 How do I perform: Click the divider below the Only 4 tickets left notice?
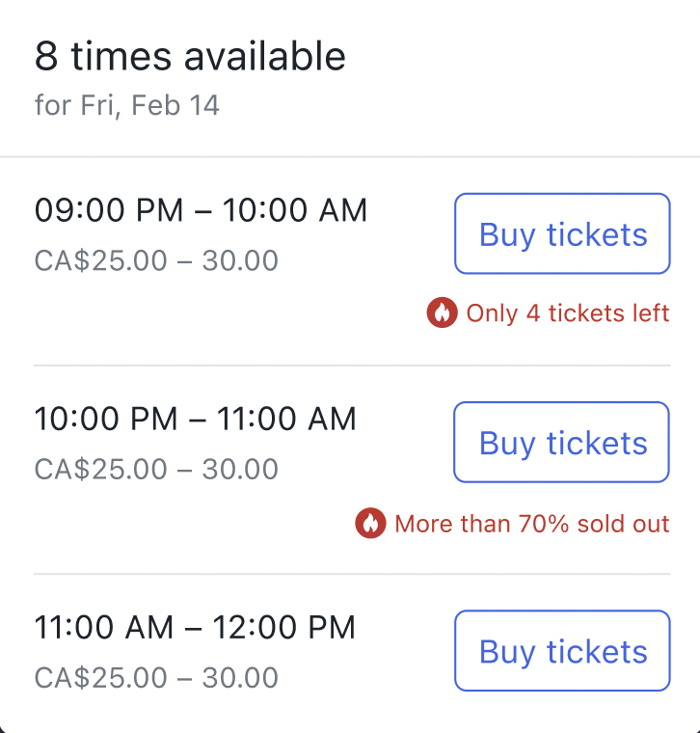[x=352, y=366]
